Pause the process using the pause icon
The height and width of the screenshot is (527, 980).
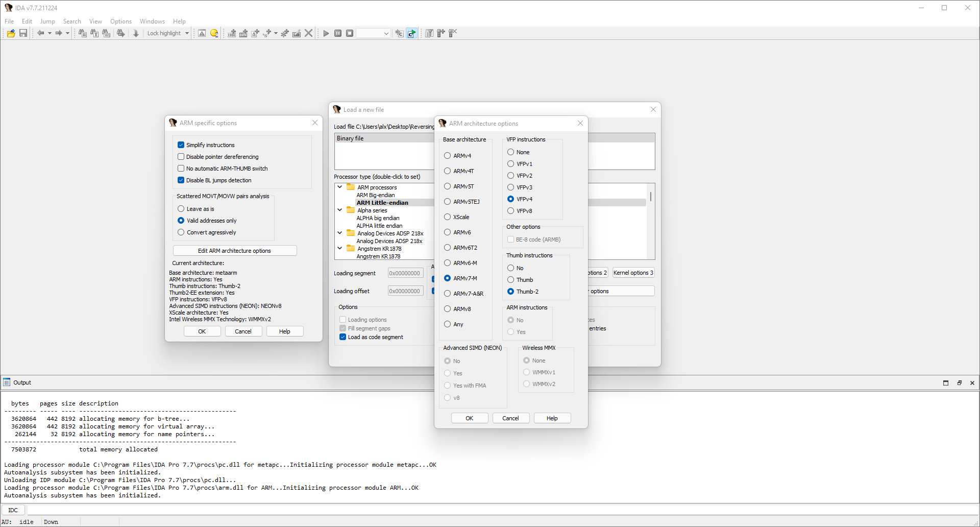point(337,33)
